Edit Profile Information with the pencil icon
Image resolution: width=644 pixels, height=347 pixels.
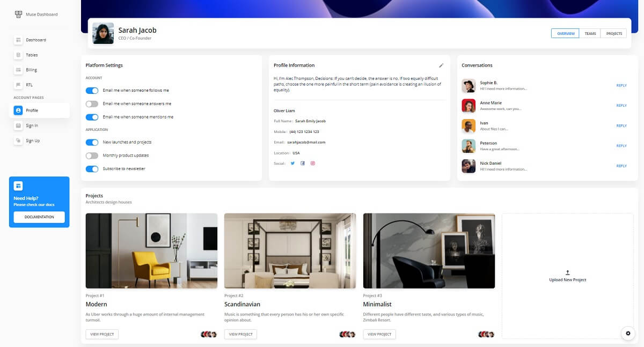[441, 65]
